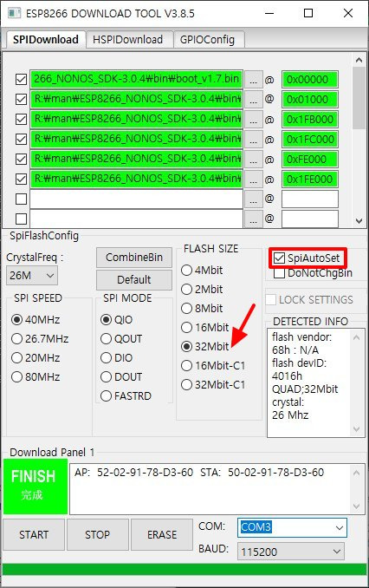
Task: Uncheck the boot_v1.7.bin file checkbox
Action: click(21, 80)
